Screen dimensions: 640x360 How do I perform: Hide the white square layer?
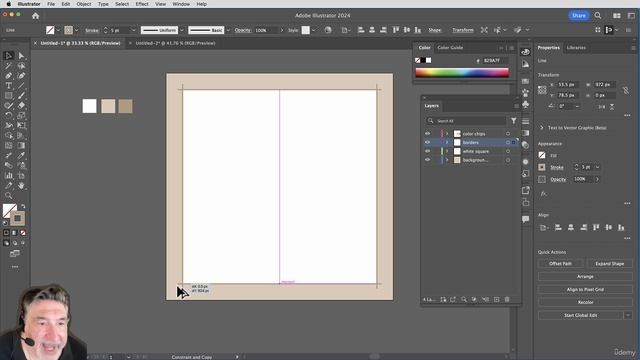[427, 151]
